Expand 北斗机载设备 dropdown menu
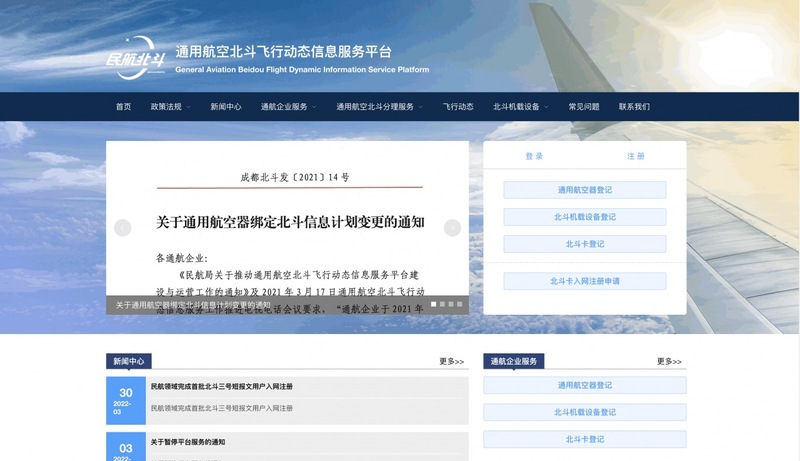The width and height of the screenshot is (800, 461). pos(520,107)
